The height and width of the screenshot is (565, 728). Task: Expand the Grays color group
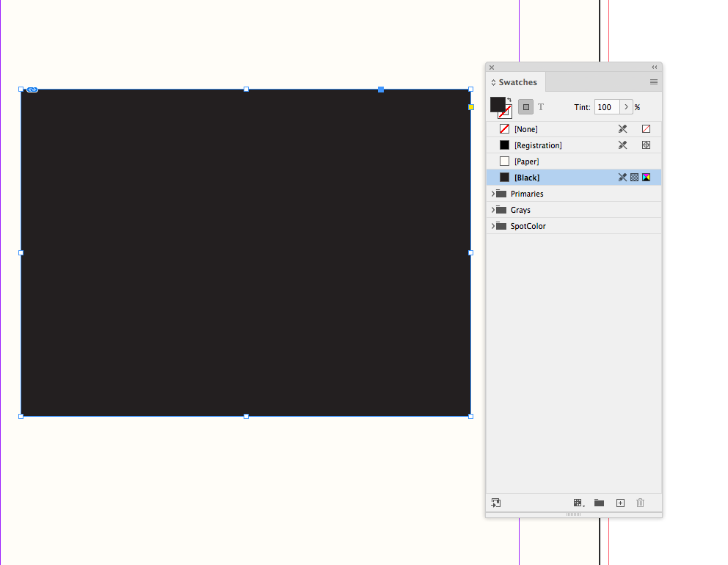493,210
